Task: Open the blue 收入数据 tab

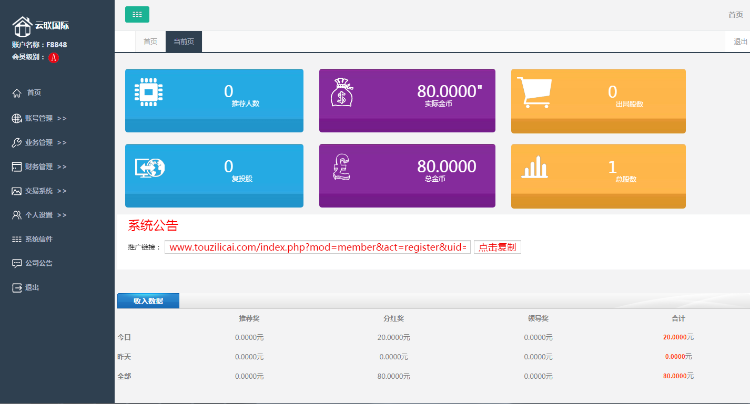Action: [148, 301]
